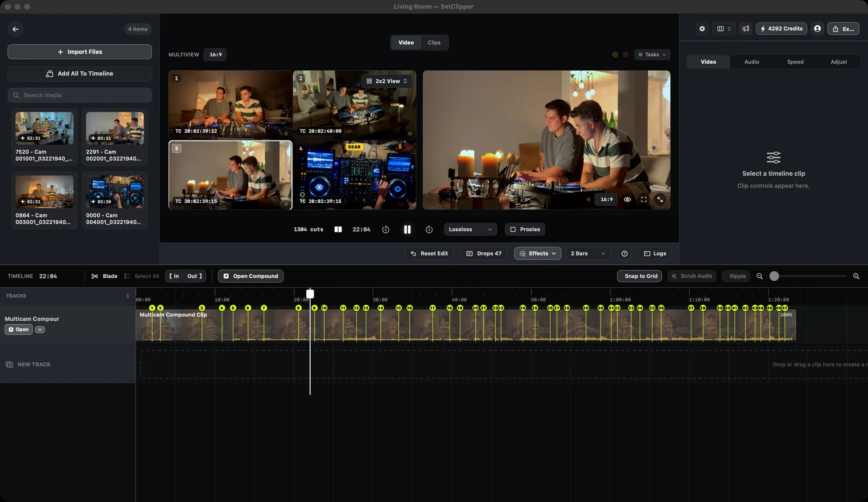Click the cuts split-view icon beside 1304 cuts

click(x=338, y=230)
